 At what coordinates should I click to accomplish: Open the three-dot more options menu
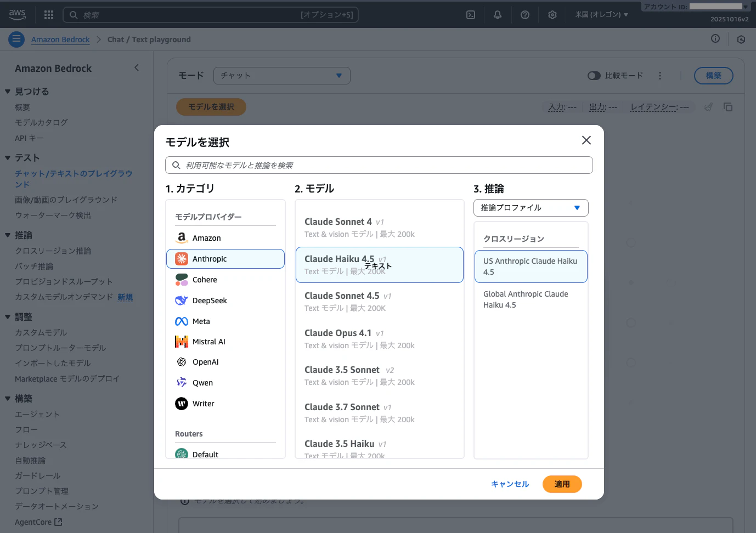pyautogui.click(x=660, y=76)
